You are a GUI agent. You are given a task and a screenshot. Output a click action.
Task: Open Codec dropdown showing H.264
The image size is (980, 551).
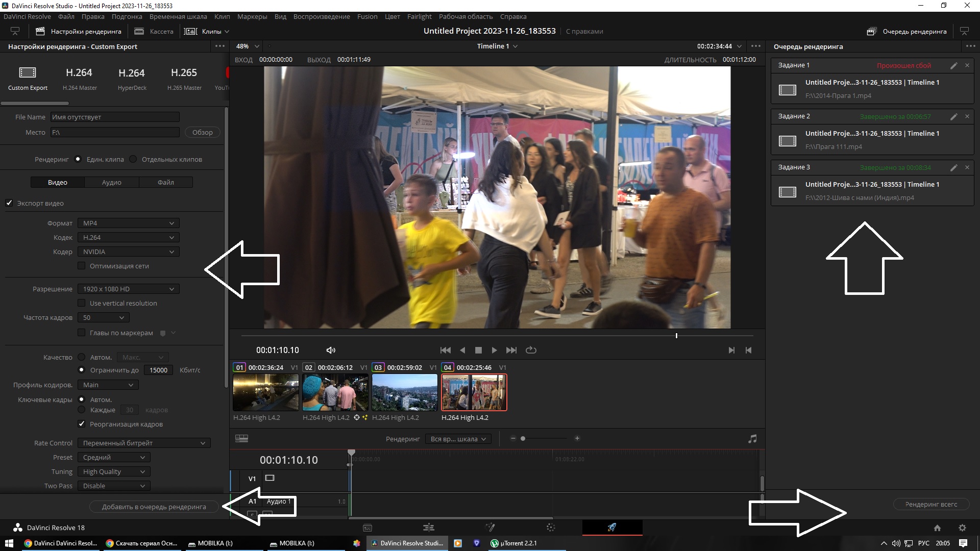[128, 237]
